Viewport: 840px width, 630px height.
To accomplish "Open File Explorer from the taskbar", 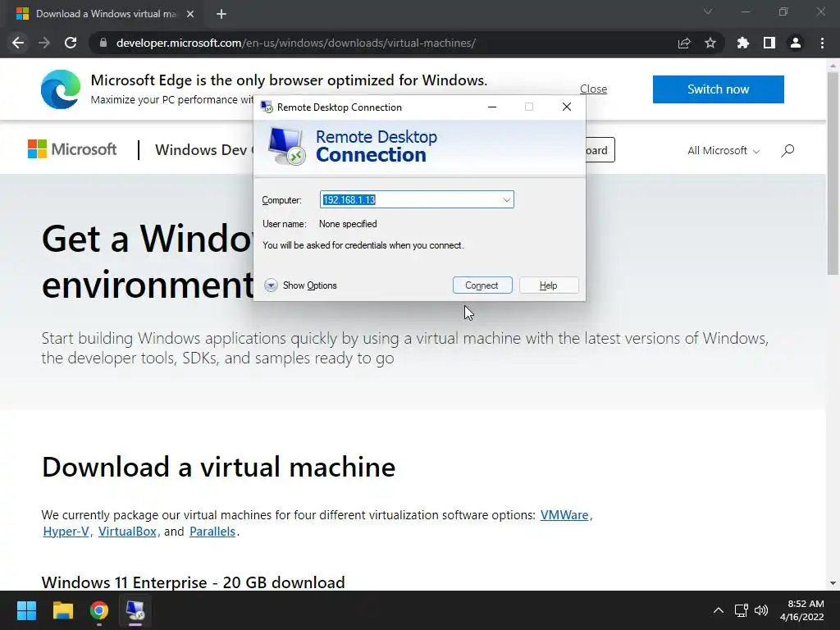I will [62, 610].
